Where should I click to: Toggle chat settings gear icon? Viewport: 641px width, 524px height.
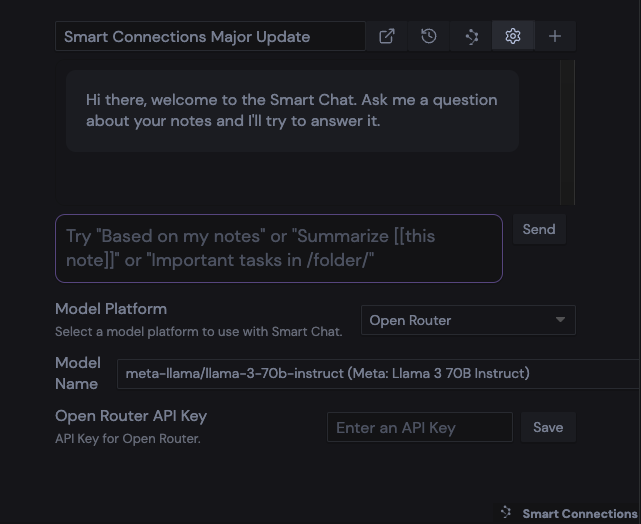click(x=513, y=36)
